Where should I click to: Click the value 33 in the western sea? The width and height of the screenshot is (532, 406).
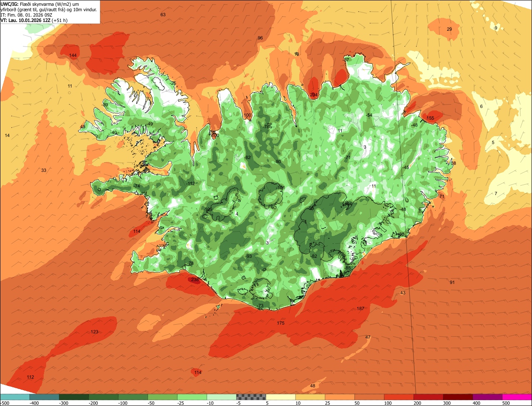[x=44, y=170]
